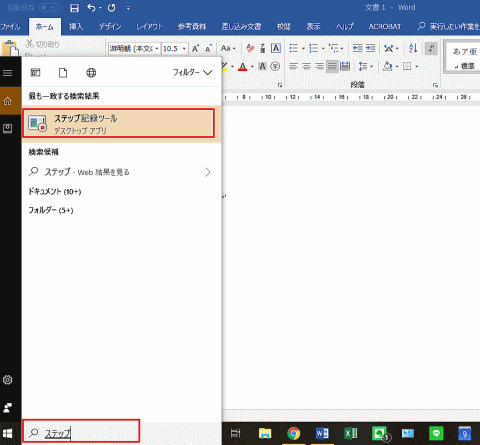This screenshot has height=445, width=480.
Task: Filter search results by apps icon
Action: tap(35, 72)
